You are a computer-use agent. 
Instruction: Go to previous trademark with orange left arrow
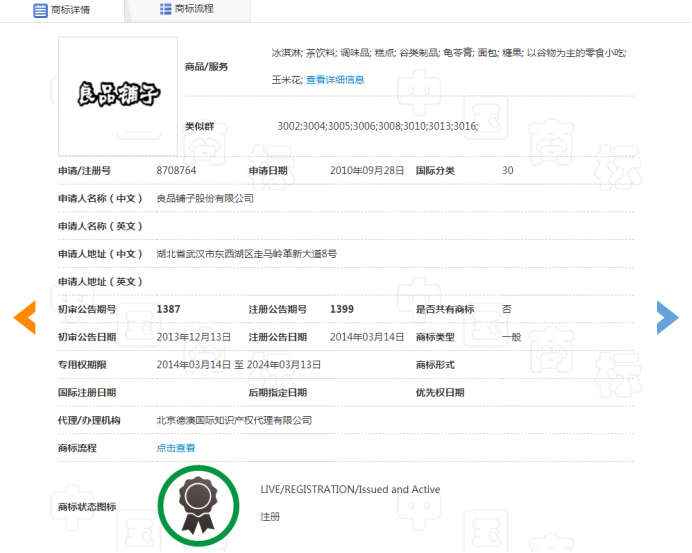pyautogui.click(x=25, y=317)
